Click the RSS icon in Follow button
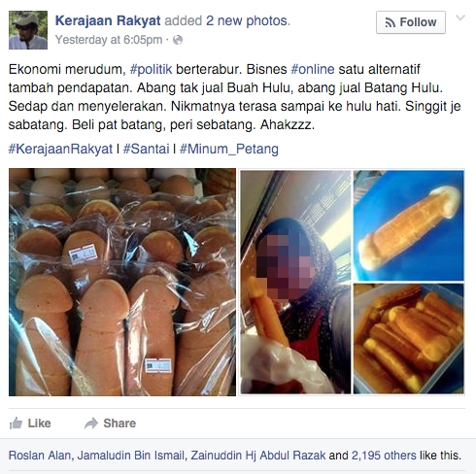 tap(390, 22)
